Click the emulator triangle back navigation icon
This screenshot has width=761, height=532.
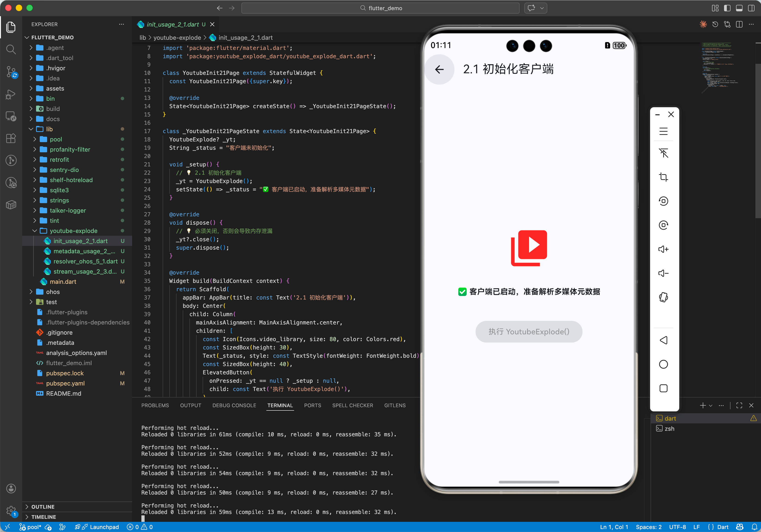coord(663,340)
